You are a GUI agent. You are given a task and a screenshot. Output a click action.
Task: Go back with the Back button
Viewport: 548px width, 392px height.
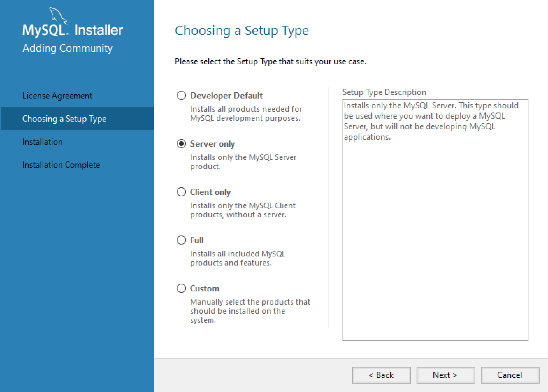[381, 375]
